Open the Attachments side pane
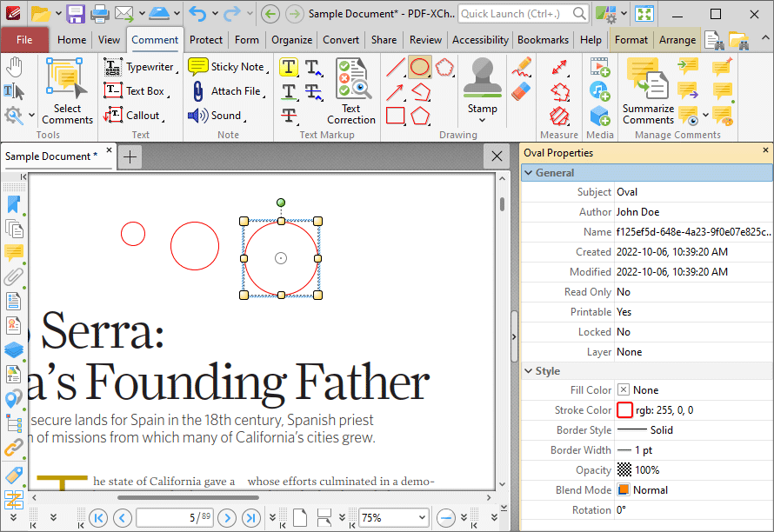The image size is (774, 532). coord(14,276)
